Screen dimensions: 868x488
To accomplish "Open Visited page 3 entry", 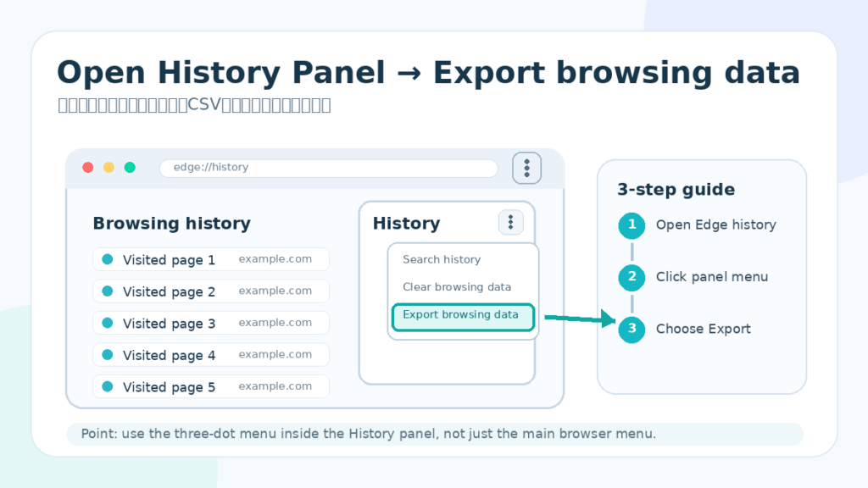I will (211, 323).
